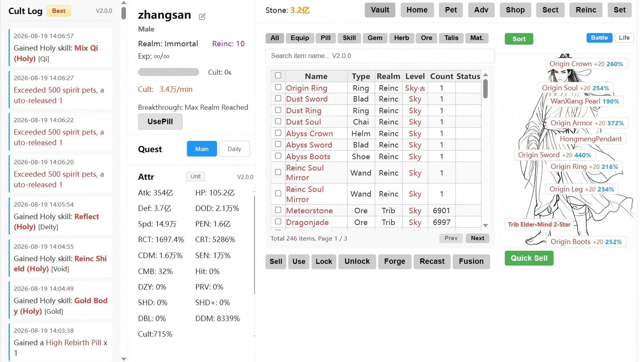Switch equipment view to Life
The height and width of the screenshot is (362, 644).
624,38
